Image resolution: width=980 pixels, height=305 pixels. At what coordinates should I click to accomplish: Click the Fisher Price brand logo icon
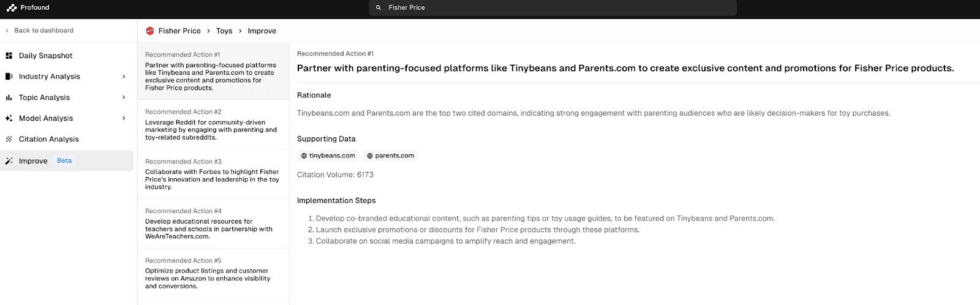coord(150,31)
